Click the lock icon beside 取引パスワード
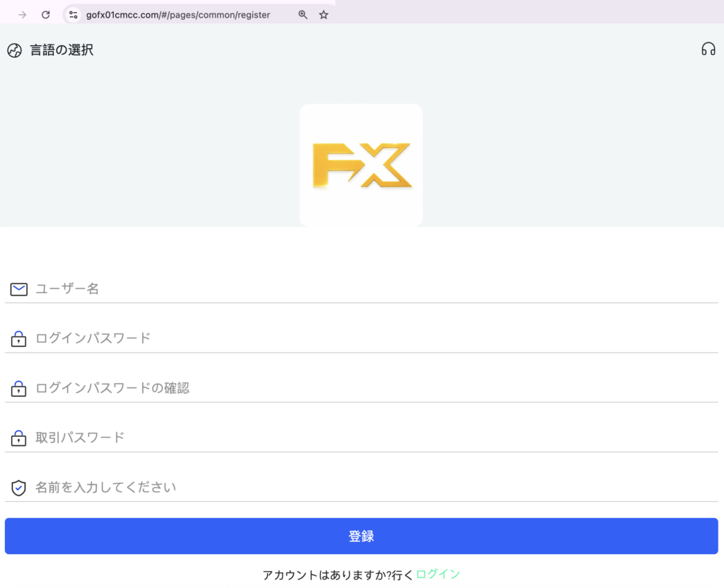Image resolution: width=724 pixels, height=588 pixels. 18,438
